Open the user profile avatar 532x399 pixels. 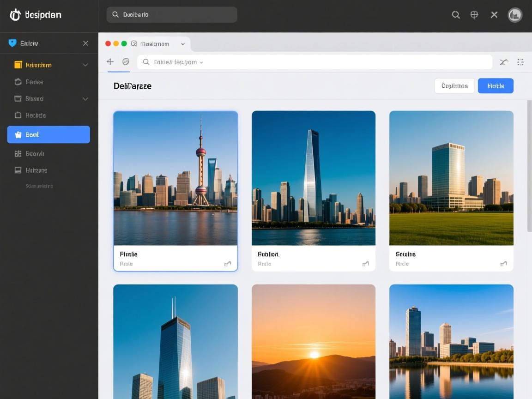514,15
